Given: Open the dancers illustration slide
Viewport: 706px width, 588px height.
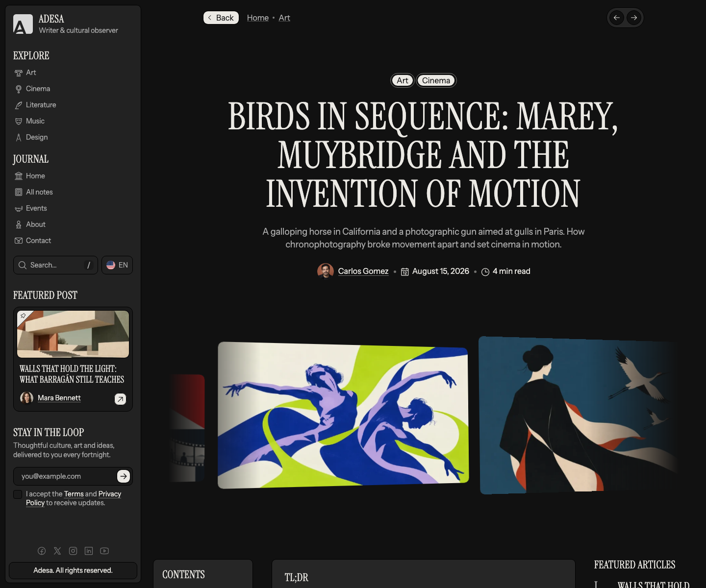Looking at the screenshot, I should click(343, 415).
